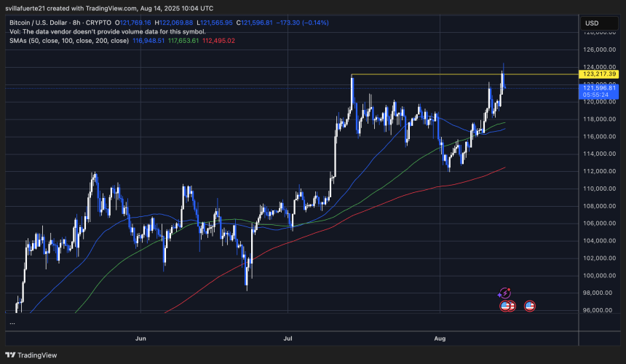Open the USD currency selector
This screenshot has width=626, height=364.
pyautogui.click(x=599, y=23)
